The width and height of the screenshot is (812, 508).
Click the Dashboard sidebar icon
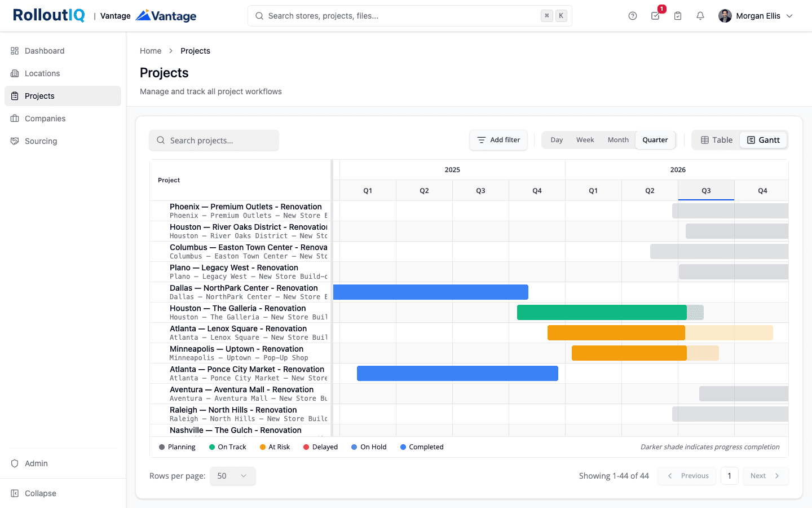15,51
